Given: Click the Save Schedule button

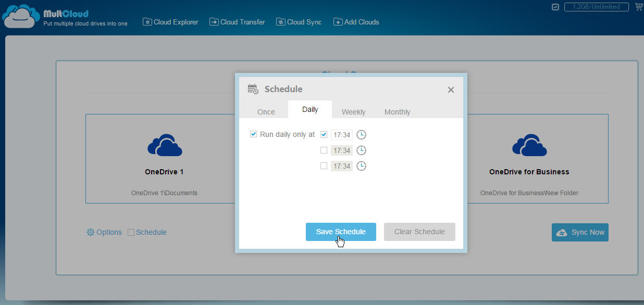Looking at the screenshot, I should (x=341, y=232).
